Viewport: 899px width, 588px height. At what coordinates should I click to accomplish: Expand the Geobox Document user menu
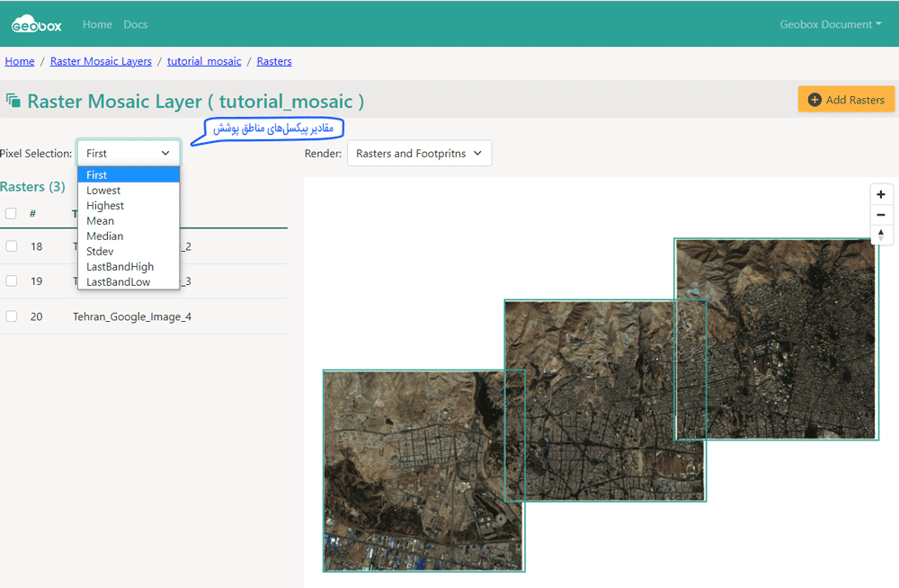tap(830, 24)
